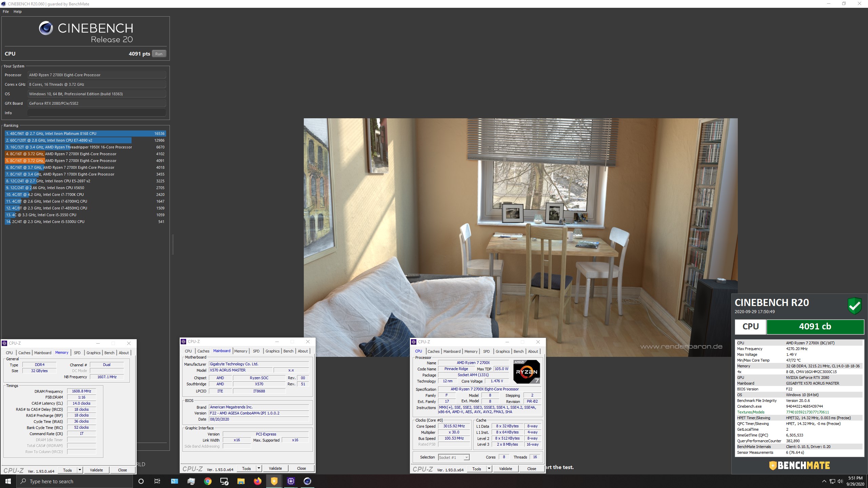This screenshot has width=868, height=488.
Task: Click Tools button in CPU-Z Memory window
Action: click(x=67, y=470)
